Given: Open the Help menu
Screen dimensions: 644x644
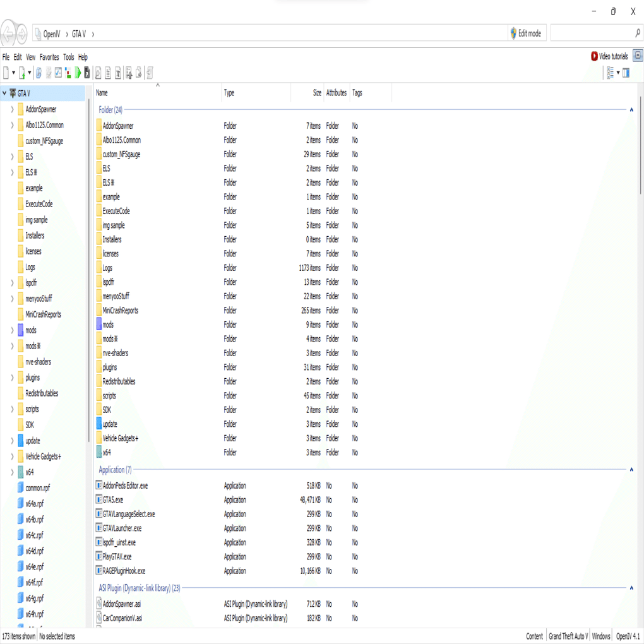Looking at the screenshot, I should (83, 57).
